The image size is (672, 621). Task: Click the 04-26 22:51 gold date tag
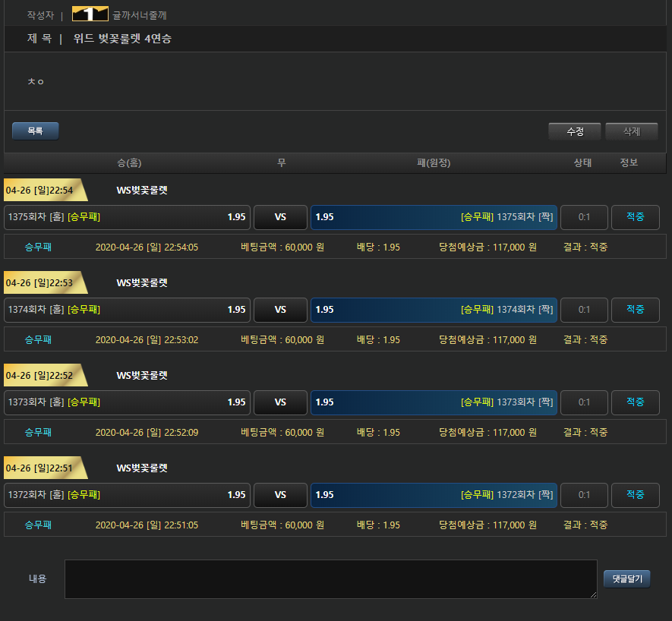[41, 468]
